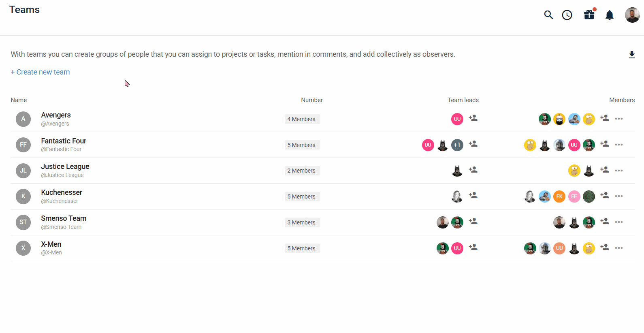
Task: Click the Create new team link
Action: pyautogui.click(x=40, y=72)
